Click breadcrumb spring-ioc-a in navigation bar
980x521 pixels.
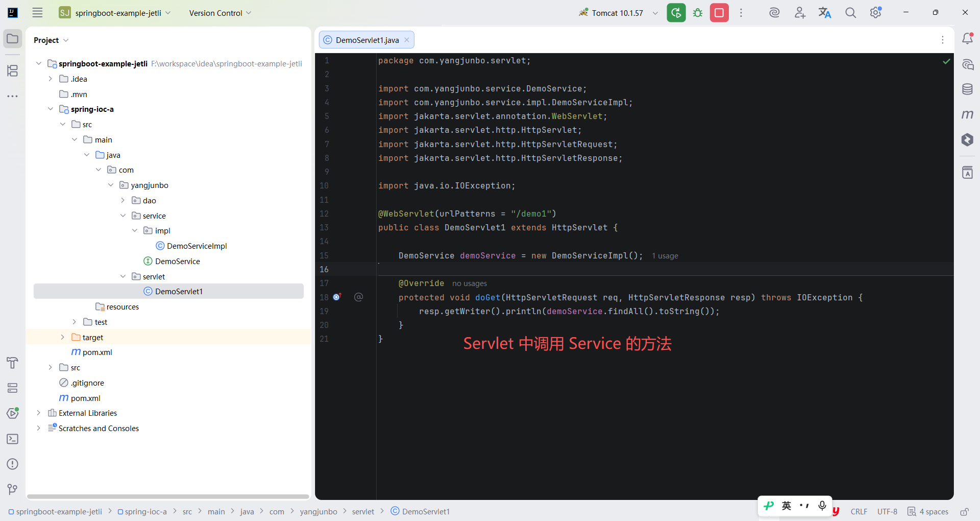[142, 511]
